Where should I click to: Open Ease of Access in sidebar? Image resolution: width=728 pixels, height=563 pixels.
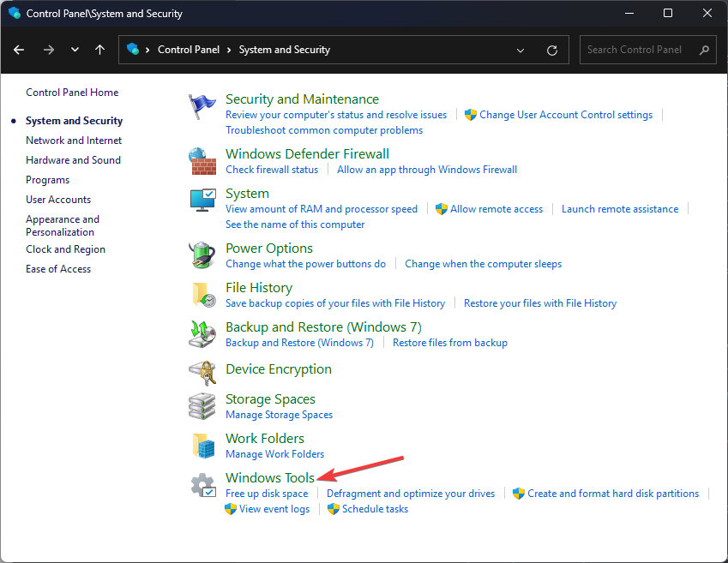click(58, 269)
